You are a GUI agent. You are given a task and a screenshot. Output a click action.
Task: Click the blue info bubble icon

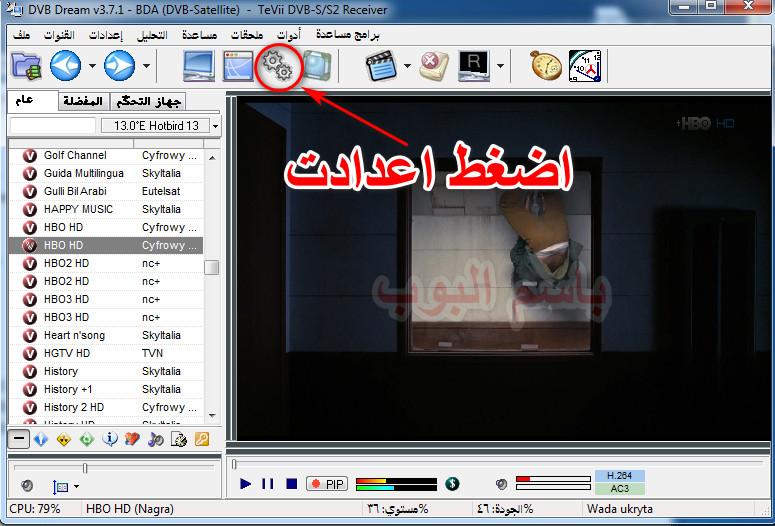110,439
